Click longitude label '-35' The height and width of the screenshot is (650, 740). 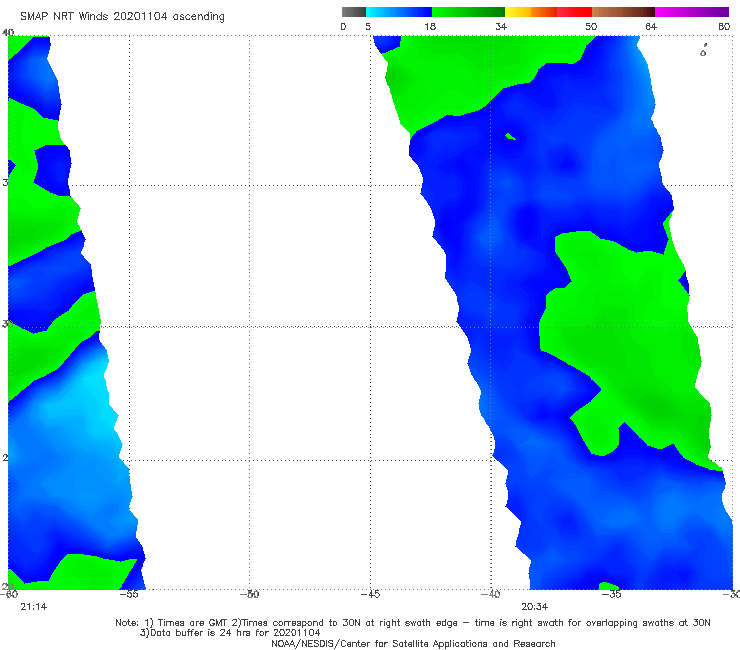[612, 594]
